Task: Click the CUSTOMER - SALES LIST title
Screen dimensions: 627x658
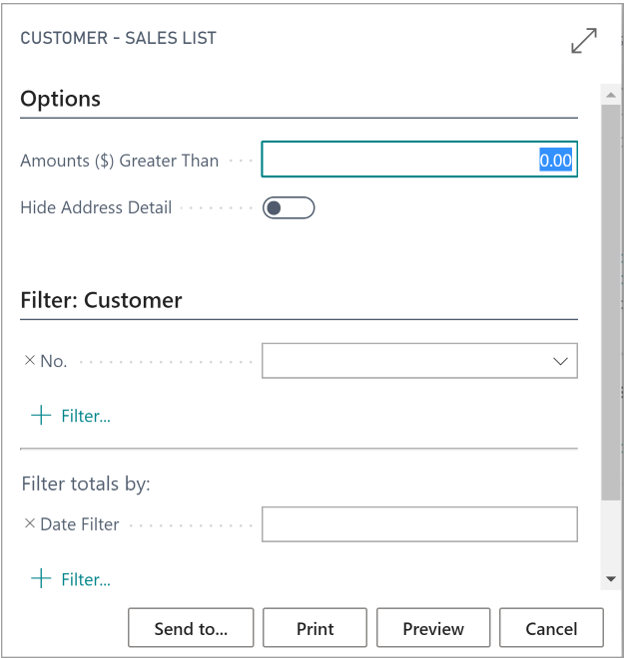Action: (118, 38)
